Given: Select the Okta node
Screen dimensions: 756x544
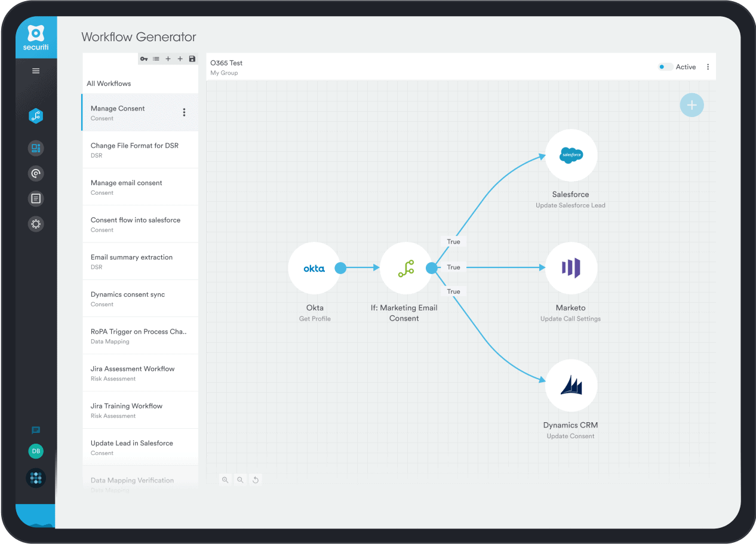Looking at the screenshot, I should coord(314,268).
